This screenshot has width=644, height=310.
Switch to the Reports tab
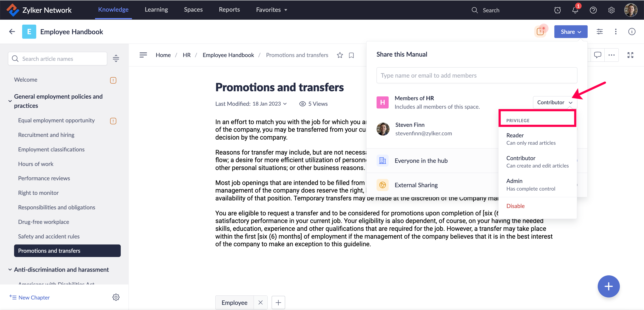229,9
